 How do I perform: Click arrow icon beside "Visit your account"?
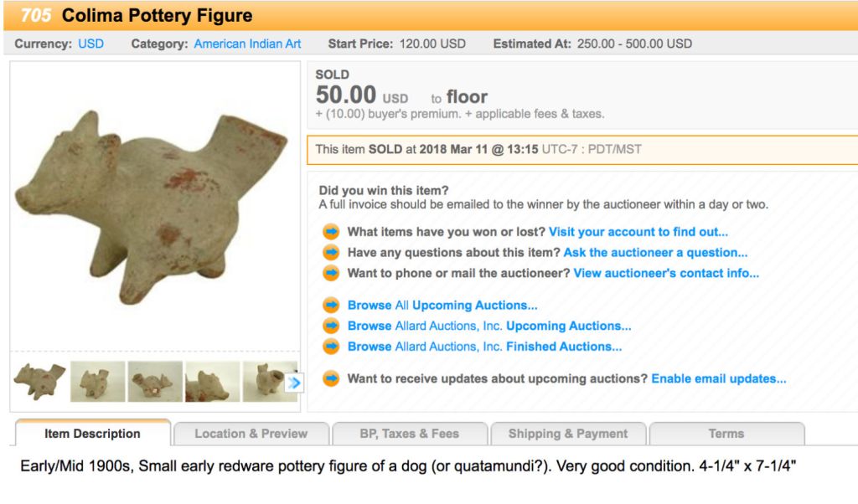click(331, 232)
